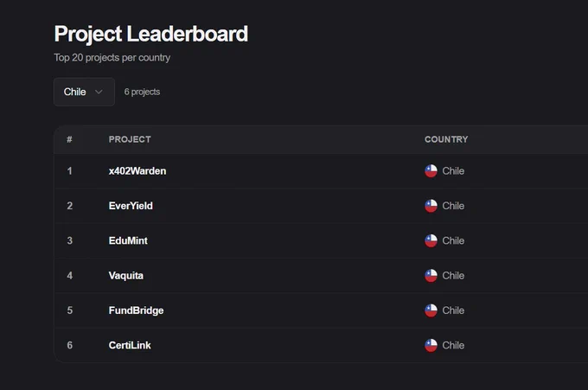
Task: Click the 6 projects count label
Action: pyautogui.click(x=142, y=92)
